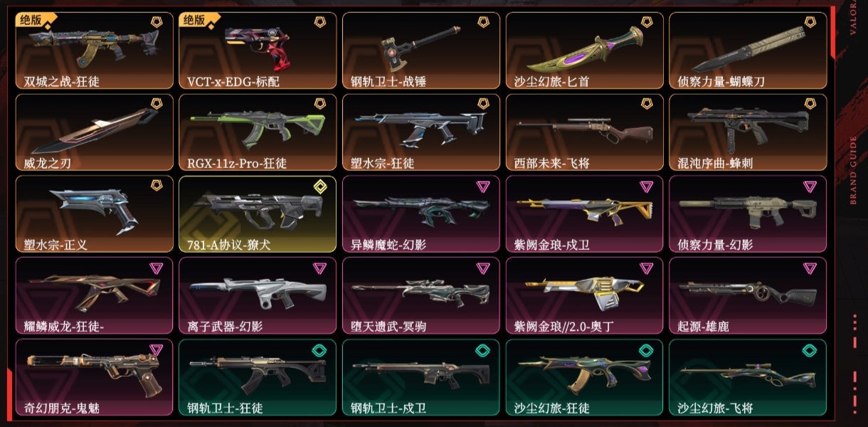Screen dimensions: 868x427
Task: Click the yellow rarity icon on 781-A协议-獠犬
Action: (319, 186)
